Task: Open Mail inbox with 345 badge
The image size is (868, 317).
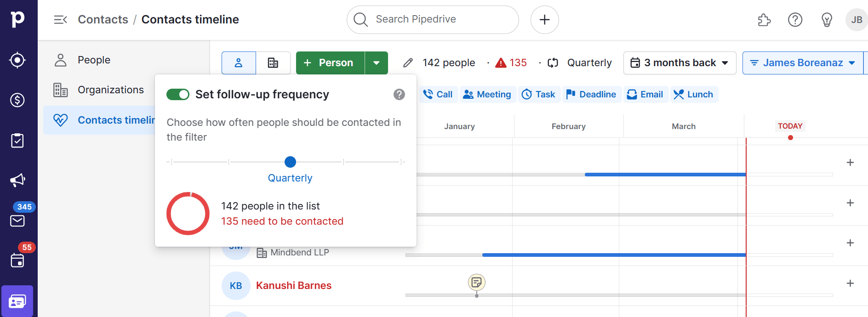Action: (x=17, y=221)
